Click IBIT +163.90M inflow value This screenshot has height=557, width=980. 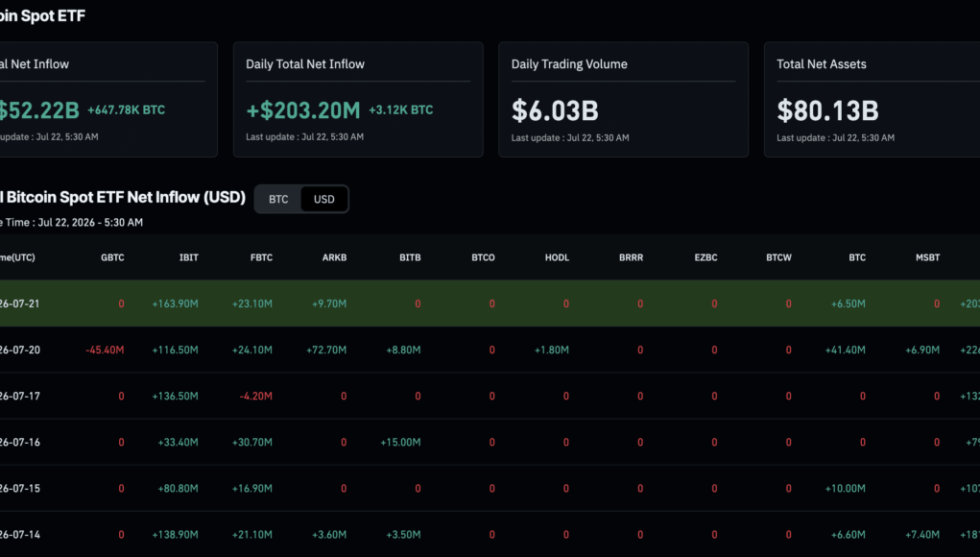point(175,303)
